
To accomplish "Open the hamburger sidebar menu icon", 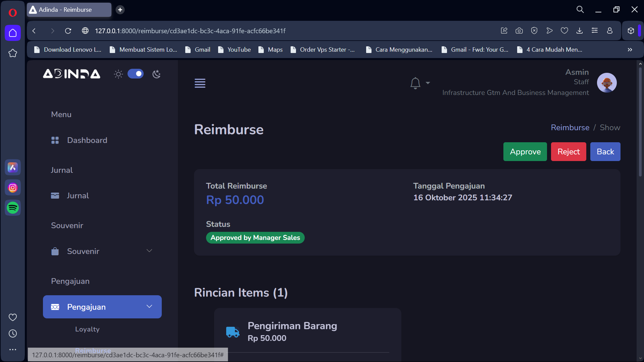I will [x=200, y=83].
